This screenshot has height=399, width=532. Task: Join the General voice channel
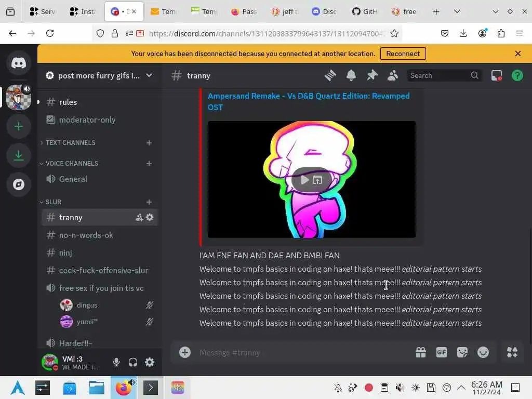point(99,179)
